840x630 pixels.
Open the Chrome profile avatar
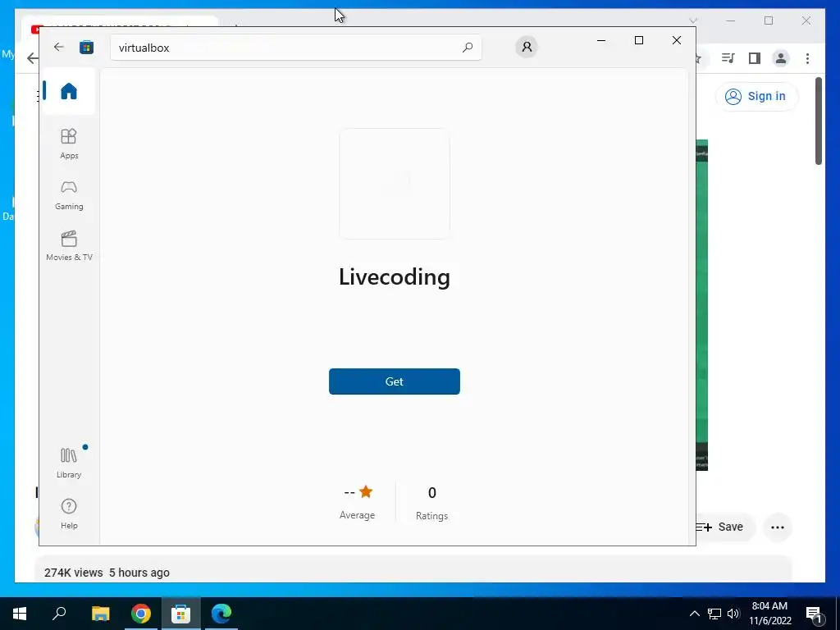point(781,58)
